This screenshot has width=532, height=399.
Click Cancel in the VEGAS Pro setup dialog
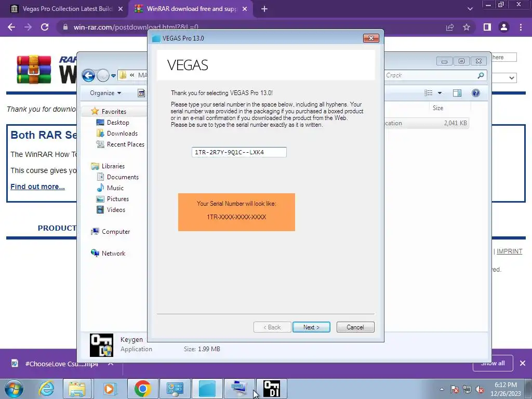pyautogui.click(x=355, y=327)
